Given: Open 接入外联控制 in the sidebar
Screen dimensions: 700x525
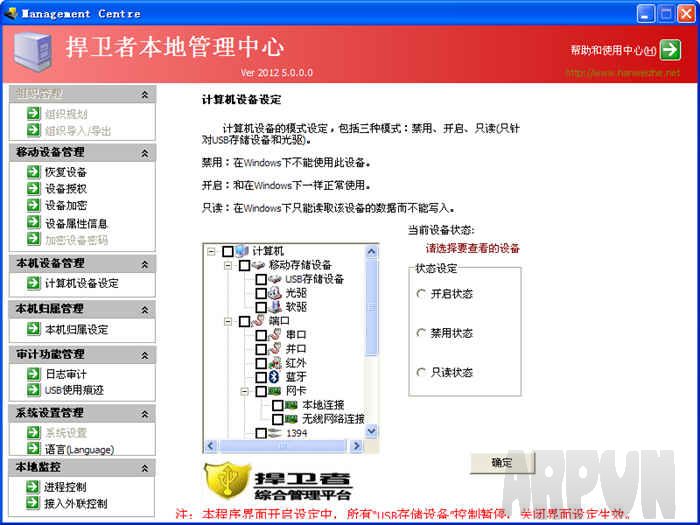Looking at the screenshot, I should [x=75, y=504].
